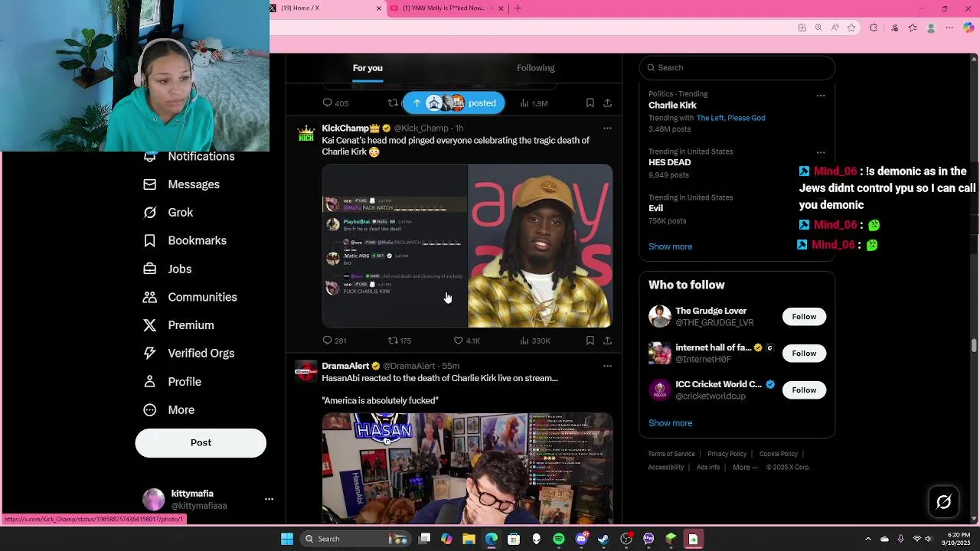Share the top post with 405 replies
The height and width of the screenshot is (551, 980).
tap(607, 103)
